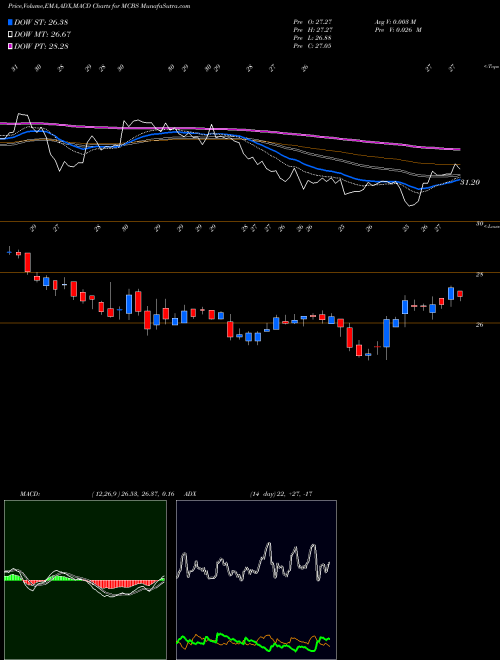500x660 pixels.
Task: Open the green MACD histogram panel
Action: click(x=85, y=580)
